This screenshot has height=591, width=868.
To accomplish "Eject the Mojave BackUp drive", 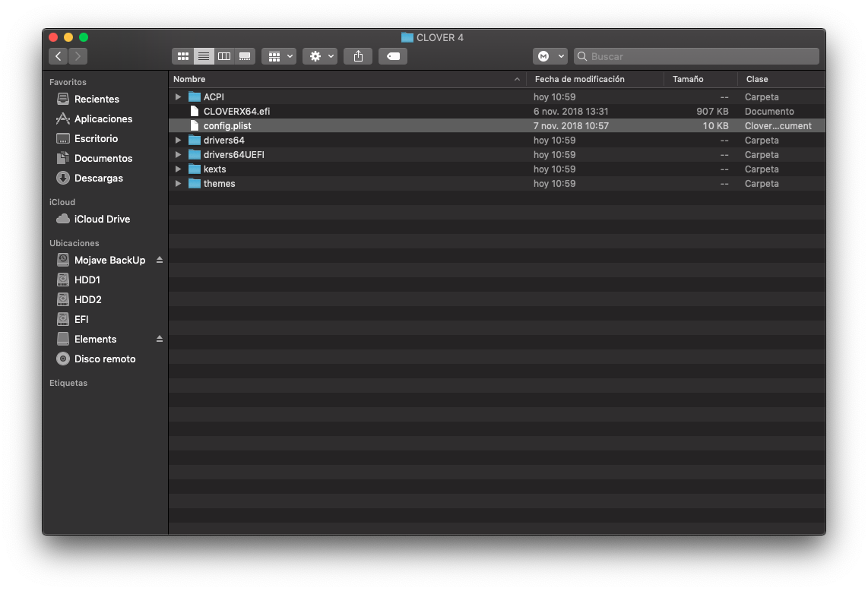I will pos(160,260).
